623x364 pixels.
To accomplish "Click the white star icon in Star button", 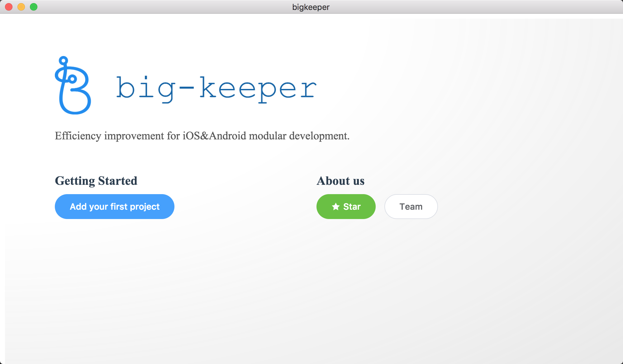I will 335,207.
